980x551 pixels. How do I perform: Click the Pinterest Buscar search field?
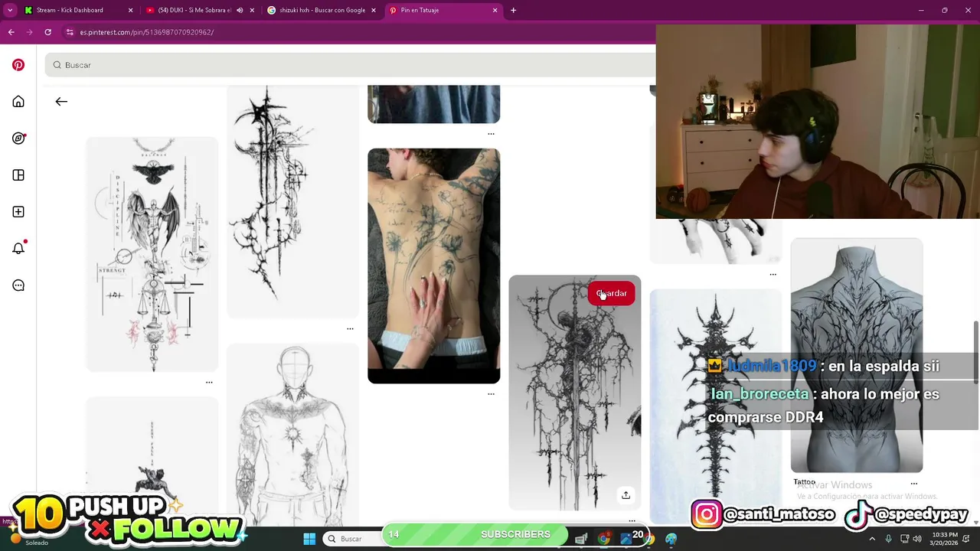350,65
